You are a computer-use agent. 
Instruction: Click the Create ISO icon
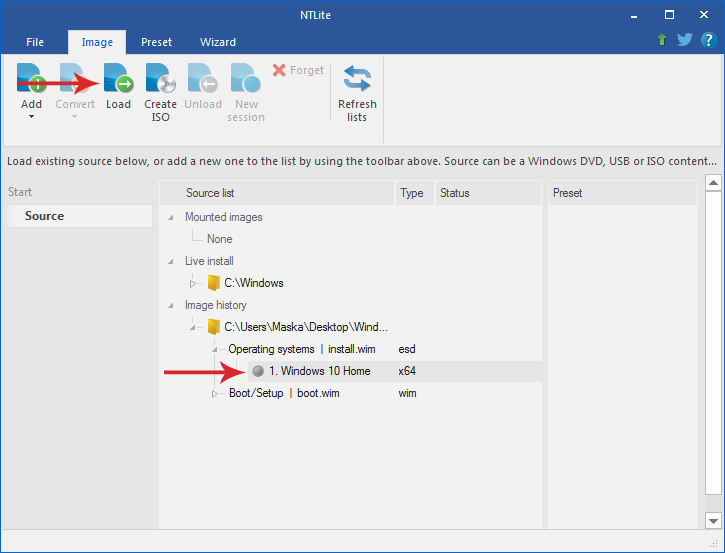pyautogui.click(x=160, y=80)
